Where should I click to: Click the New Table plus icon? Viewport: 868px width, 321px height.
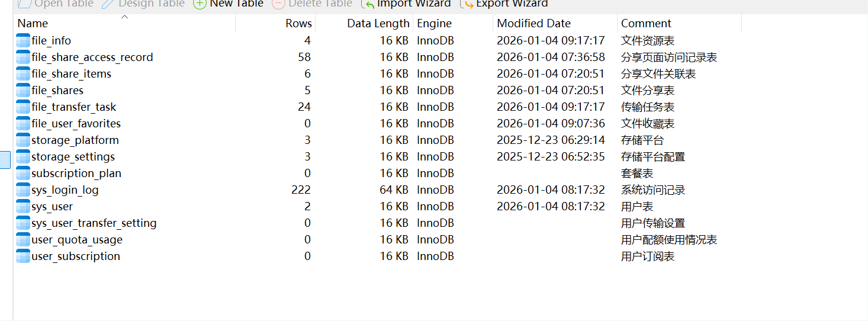click(200, 4)
